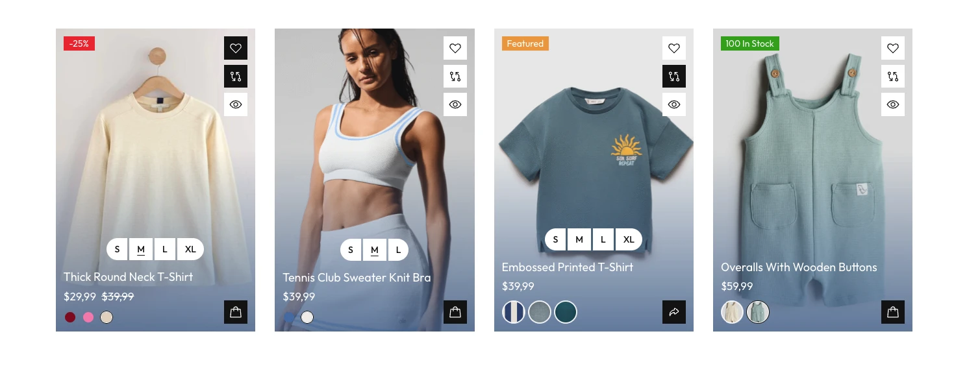Open Overalls With Wooden Buttons product title
This screenshot has height=386, width=980.
(799, 267)
